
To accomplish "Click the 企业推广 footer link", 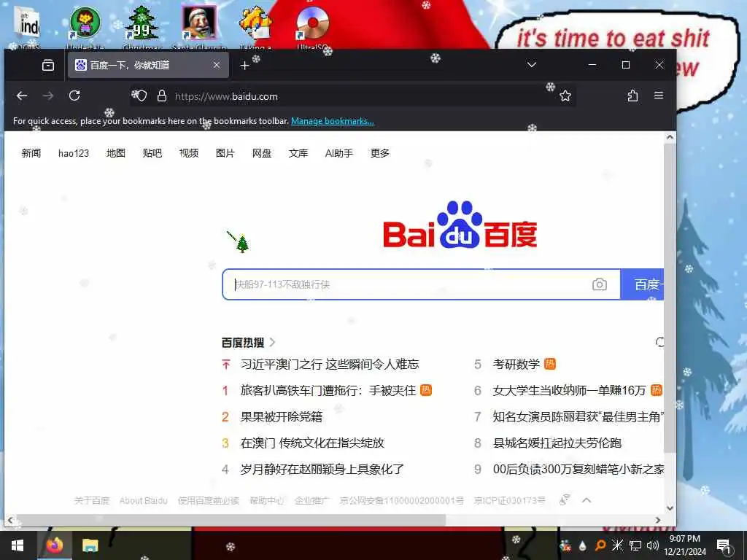I will click(311, 500).
